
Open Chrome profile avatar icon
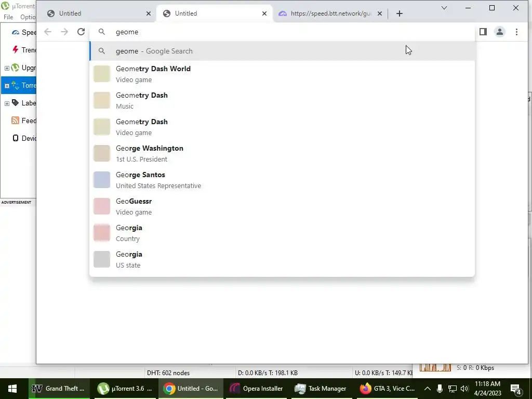tap(500, 32)
